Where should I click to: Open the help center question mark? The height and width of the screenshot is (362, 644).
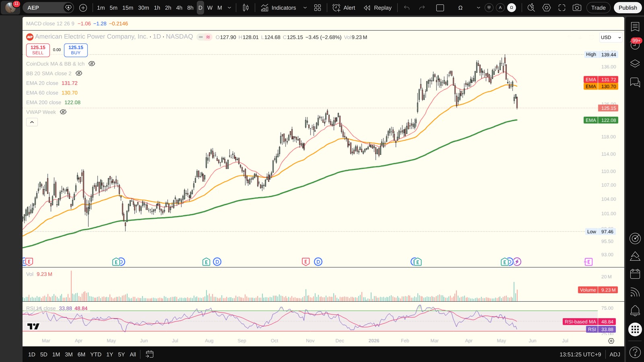[635, 353]
